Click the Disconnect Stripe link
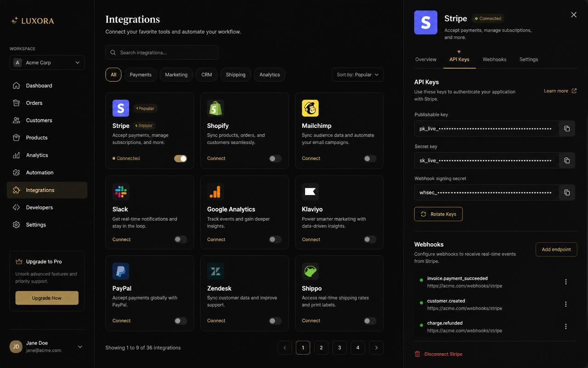The height and width of the screenshot is (368, 588). point(443,354)
